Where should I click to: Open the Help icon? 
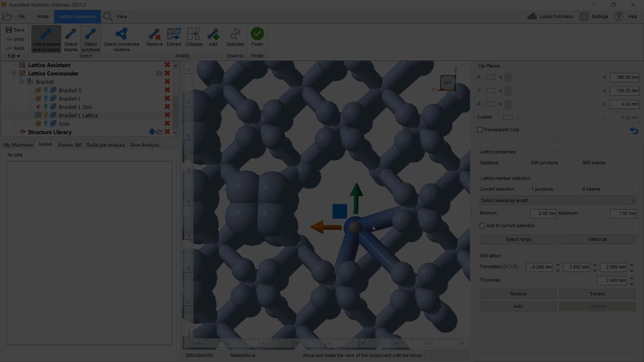[x=619, y=17]
